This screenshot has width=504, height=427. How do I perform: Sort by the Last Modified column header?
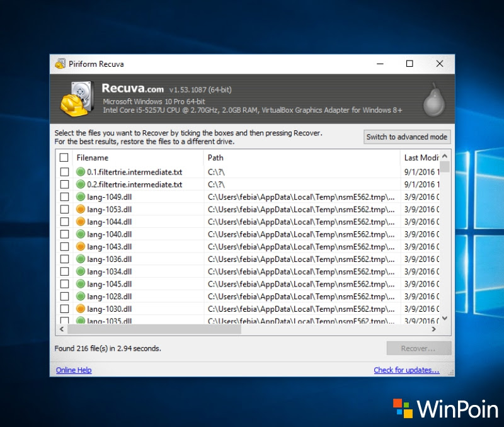(420, 157)
